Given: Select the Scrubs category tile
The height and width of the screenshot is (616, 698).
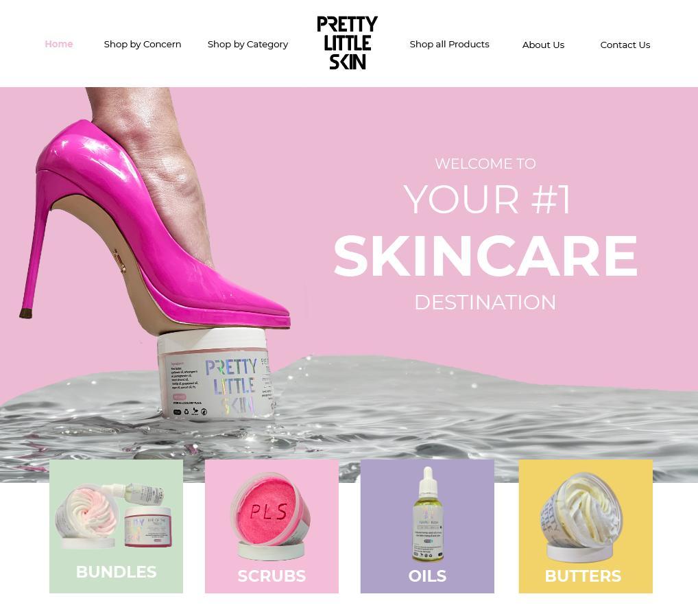Looking at the screenshot, I should click(x=272, y=526).
